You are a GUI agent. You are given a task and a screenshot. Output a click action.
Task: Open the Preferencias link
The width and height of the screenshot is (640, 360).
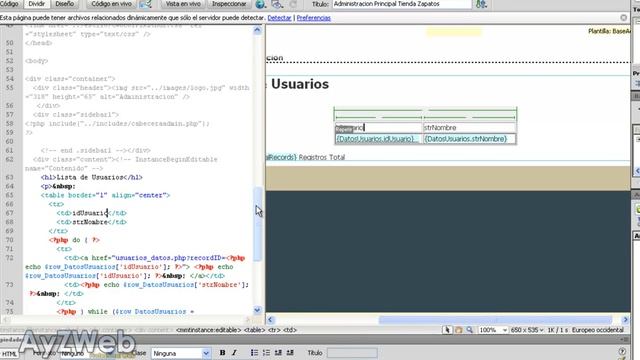[313, 18]
